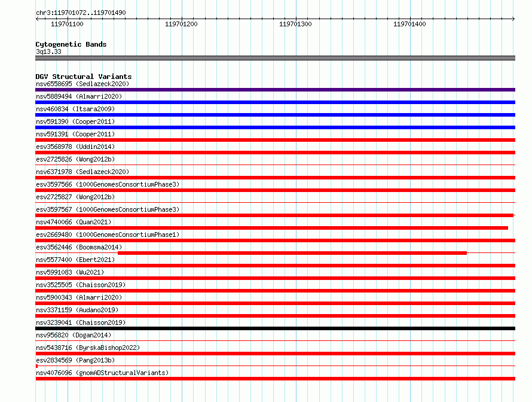Open nsv4076096 (gnomADStructuralVariants) label
The width and height of the screenshot is (532, 402).
point(102,373)
